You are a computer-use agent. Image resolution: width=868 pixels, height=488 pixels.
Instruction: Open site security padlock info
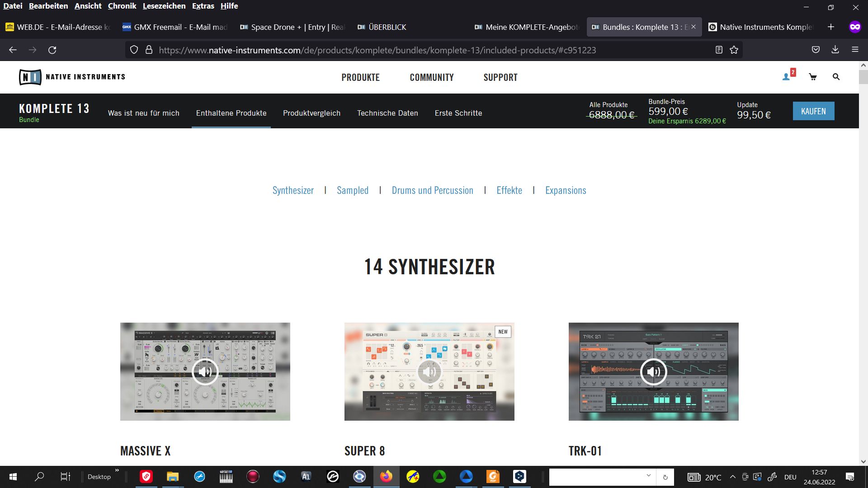pos(149,50)
